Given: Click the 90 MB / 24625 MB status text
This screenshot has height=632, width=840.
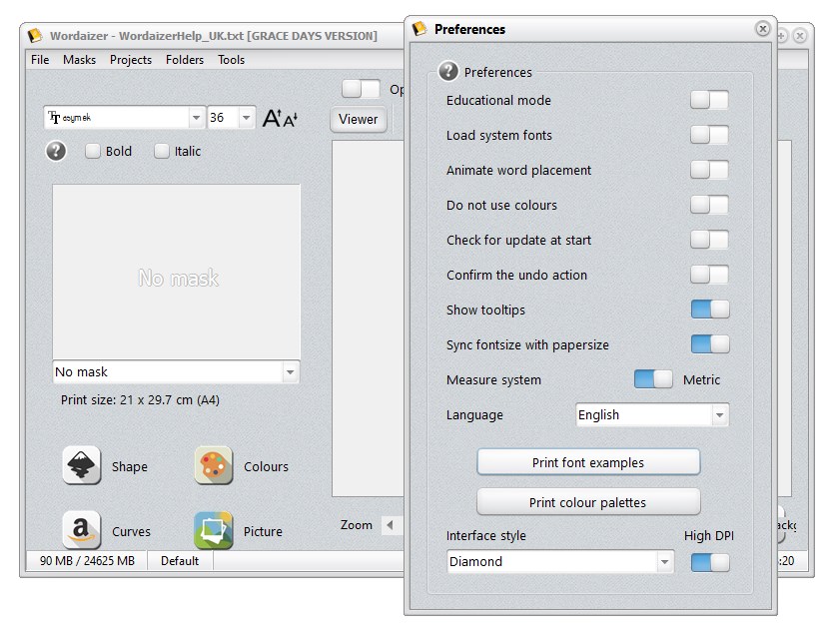Looking at the screenshot, I should pos(87,561).
